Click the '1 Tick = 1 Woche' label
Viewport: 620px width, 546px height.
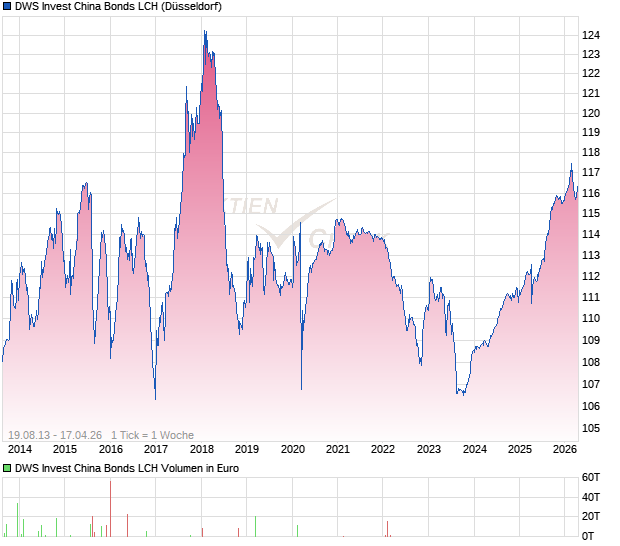coord(152,435)
